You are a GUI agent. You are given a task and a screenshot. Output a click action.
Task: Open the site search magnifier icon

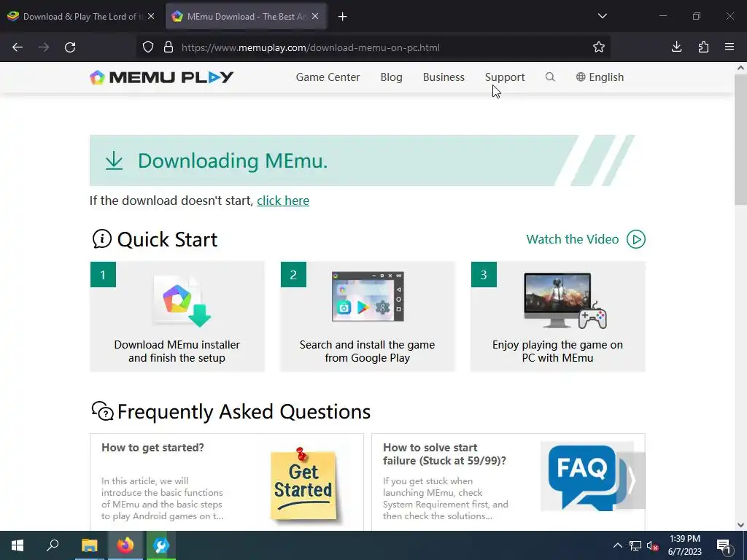click(x=550, y=77)
